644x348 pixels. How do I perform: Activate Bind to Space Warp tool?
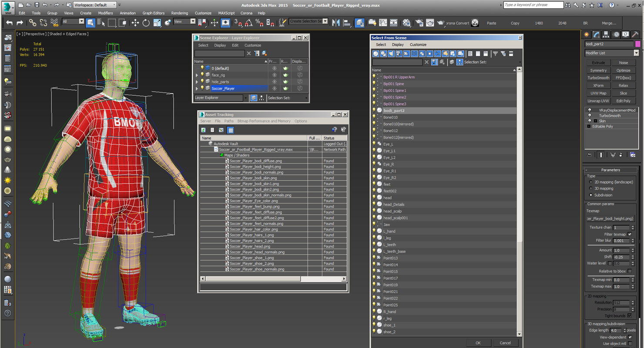pos(54,23)
